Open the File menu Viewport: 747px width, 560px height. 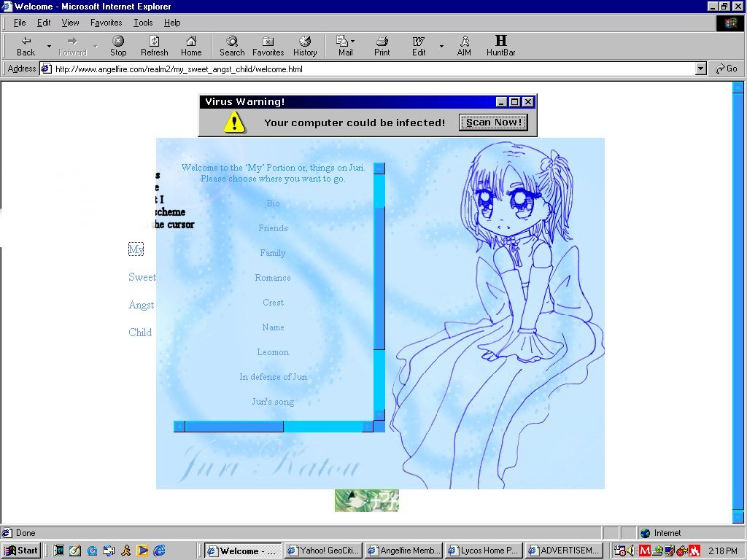point(20,23)
